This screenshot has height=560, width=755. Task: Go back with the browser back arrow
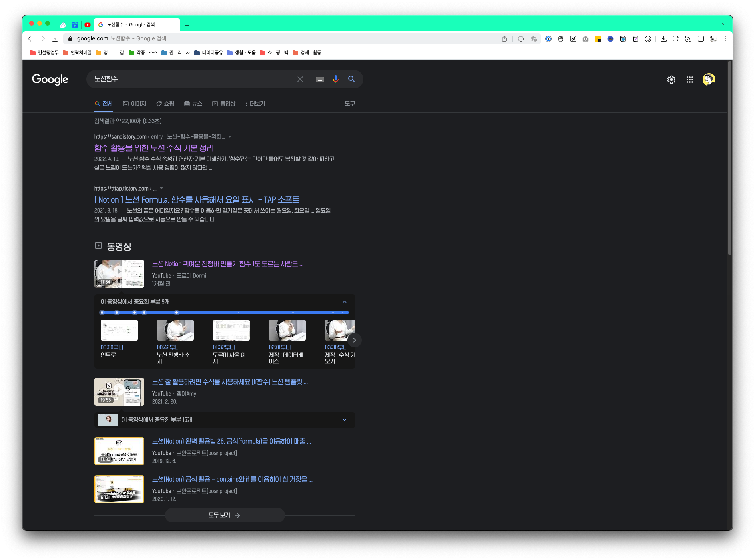point(30,39)
